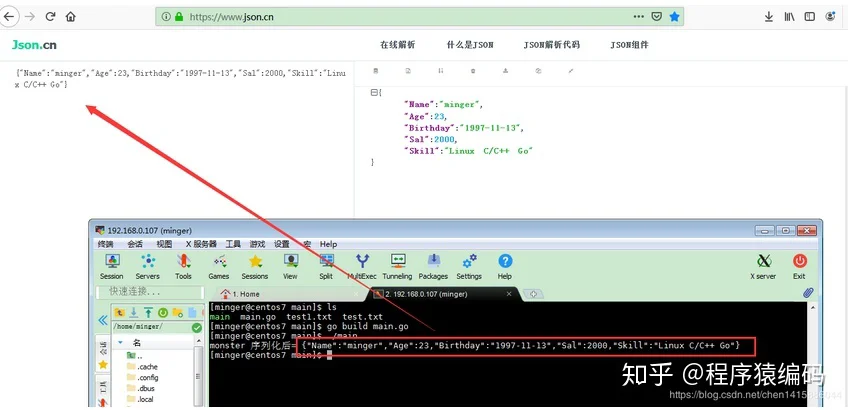Go back in the browser
The height and width of the screenshot is (410, 848).
(9, 17)
